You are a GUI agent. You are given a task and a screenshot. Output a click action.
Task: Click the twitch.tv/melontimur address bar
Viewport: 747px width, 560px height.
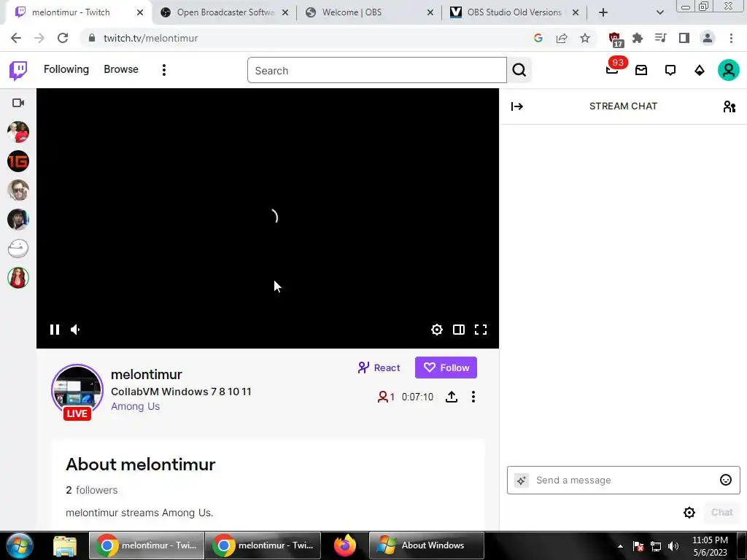(150, 38)
